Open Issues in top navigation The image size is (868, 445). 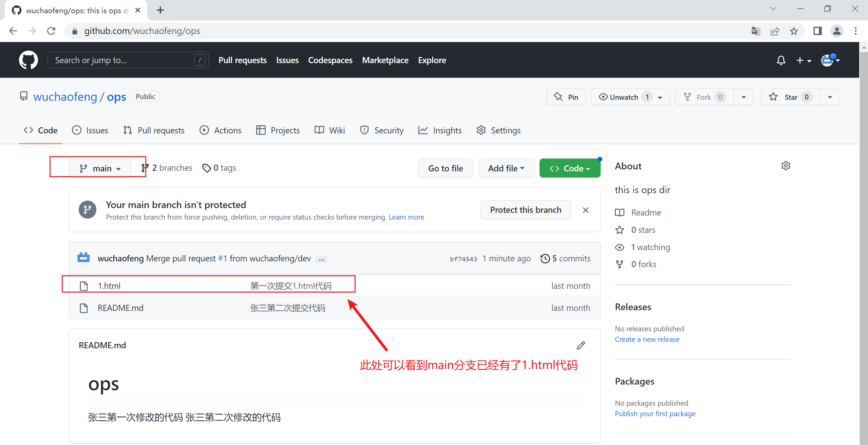[x=287, y=60]
